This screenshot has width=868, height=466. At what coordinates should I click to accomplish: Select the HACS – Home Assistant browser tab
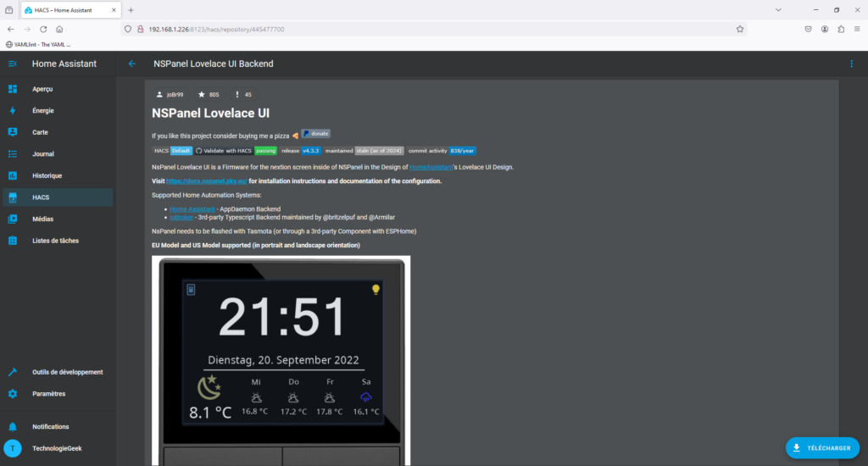point(70,10)
